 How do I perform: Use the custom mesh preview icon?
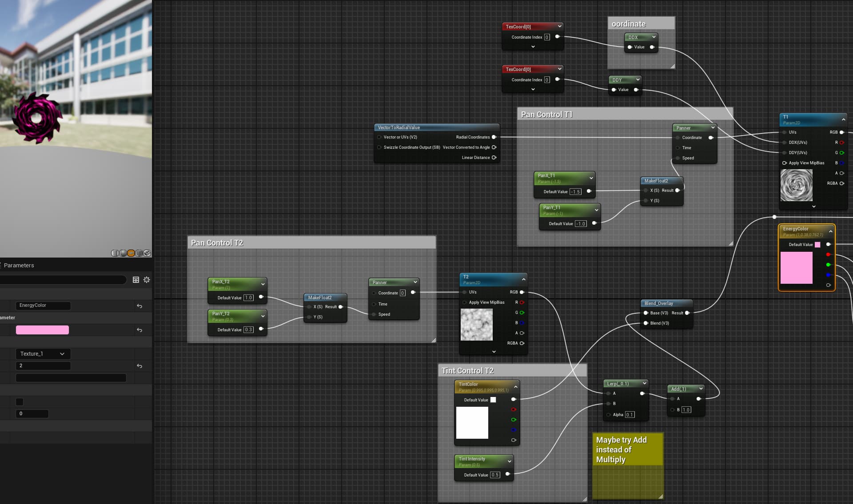[x=147, y=253]
